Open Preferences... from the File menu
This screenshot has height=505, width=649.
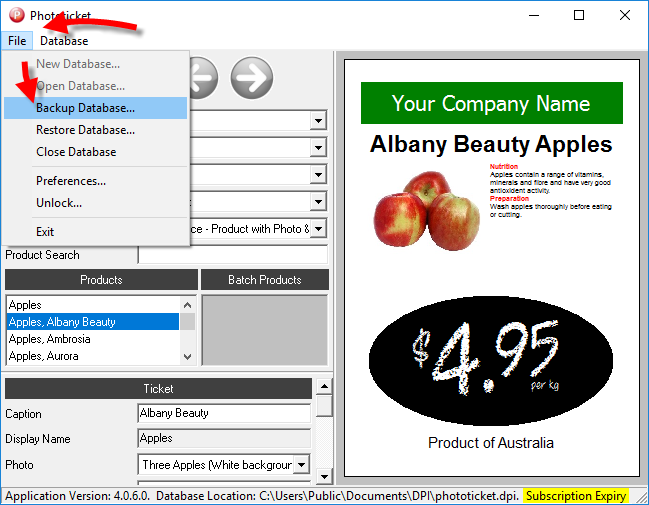71,181
